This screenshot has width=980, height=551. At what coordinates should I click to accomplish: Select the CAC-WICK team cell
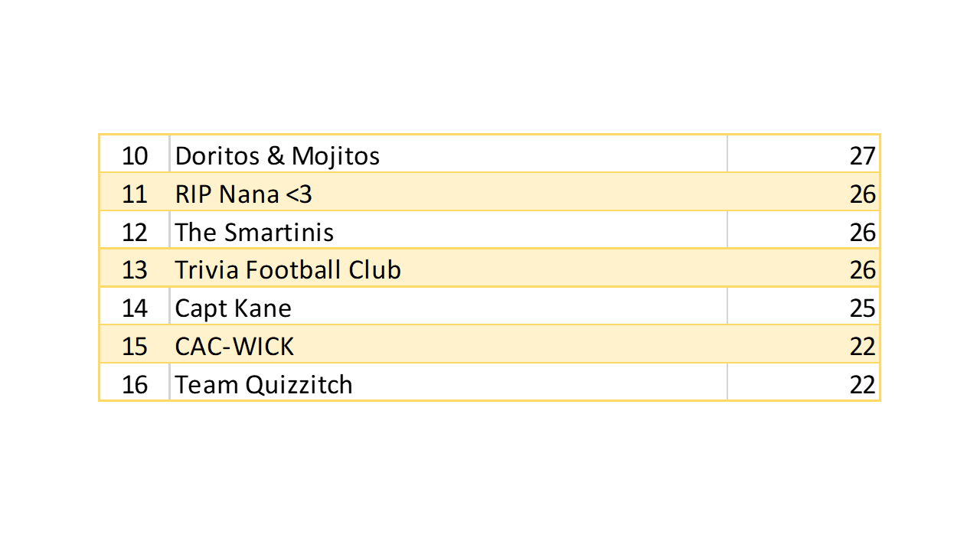pyautogui.click(x=234, y=347)
